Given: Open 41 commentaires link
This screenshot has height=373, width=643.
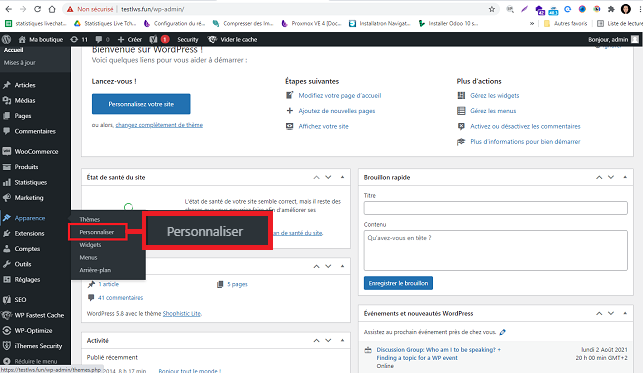Looking at the screenshot, I should (x=120, y=298).
